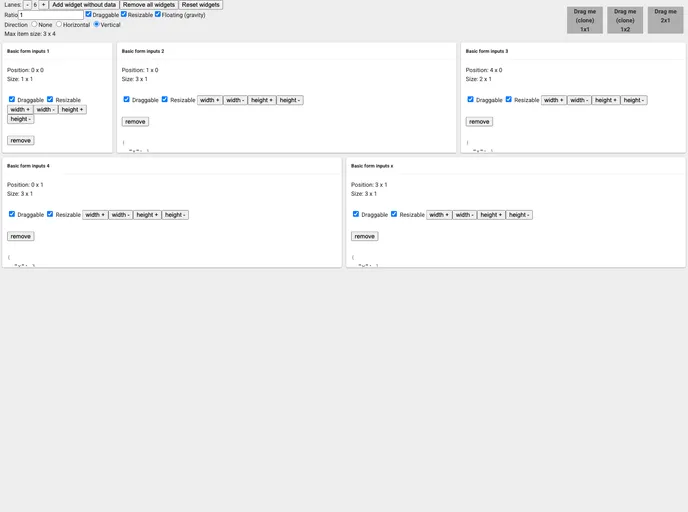
Task: Click Drag me (clone) 1x2 tile
Action: click(x=625, y=20)
